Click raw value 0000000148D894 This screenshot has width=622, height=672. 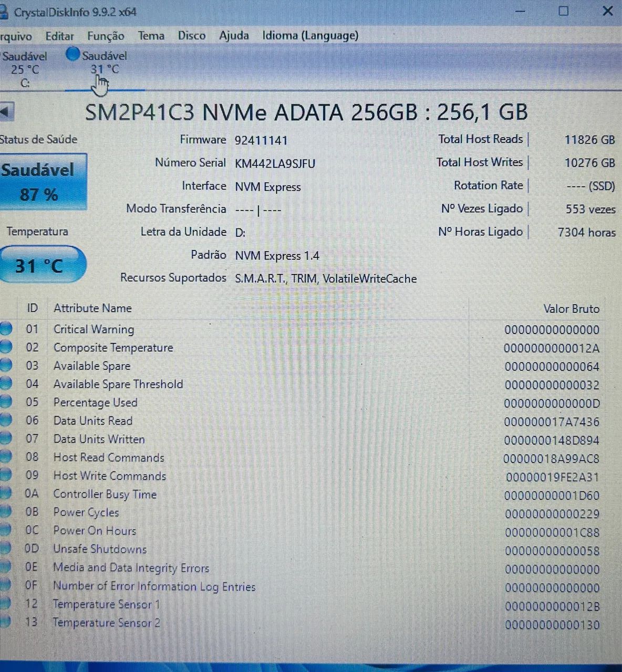click(x=552, y=440)
